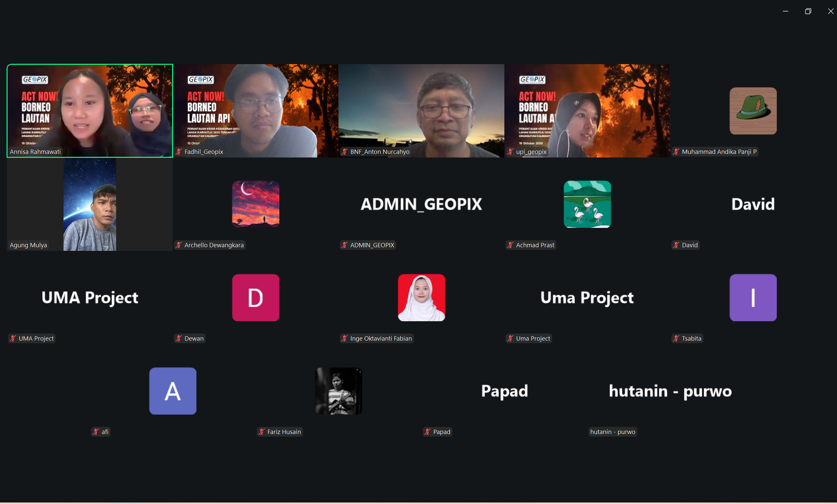
Task: Click the large uppercase UMA Project tile title
Action: pos(90,298)
